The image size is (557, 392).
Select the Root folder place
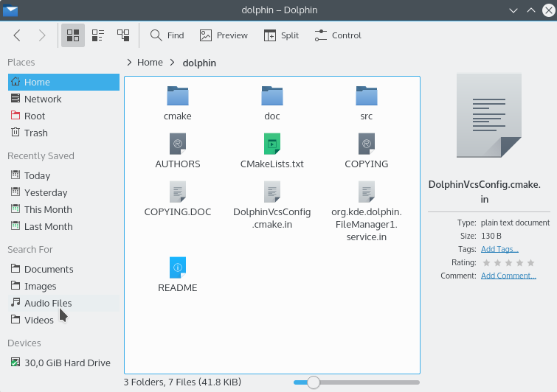click(34, 116)
